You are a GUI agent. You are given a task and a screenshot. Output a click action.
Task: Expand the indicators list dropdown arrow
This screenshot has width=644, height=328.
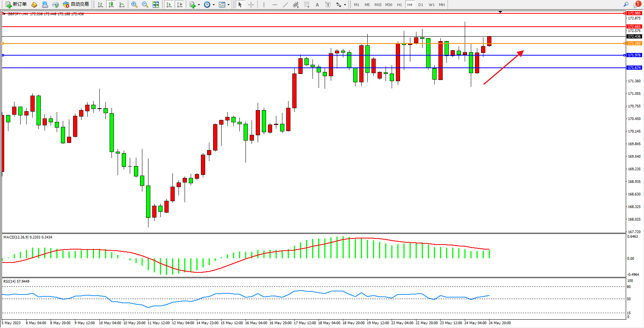click(x=199, y=5)
